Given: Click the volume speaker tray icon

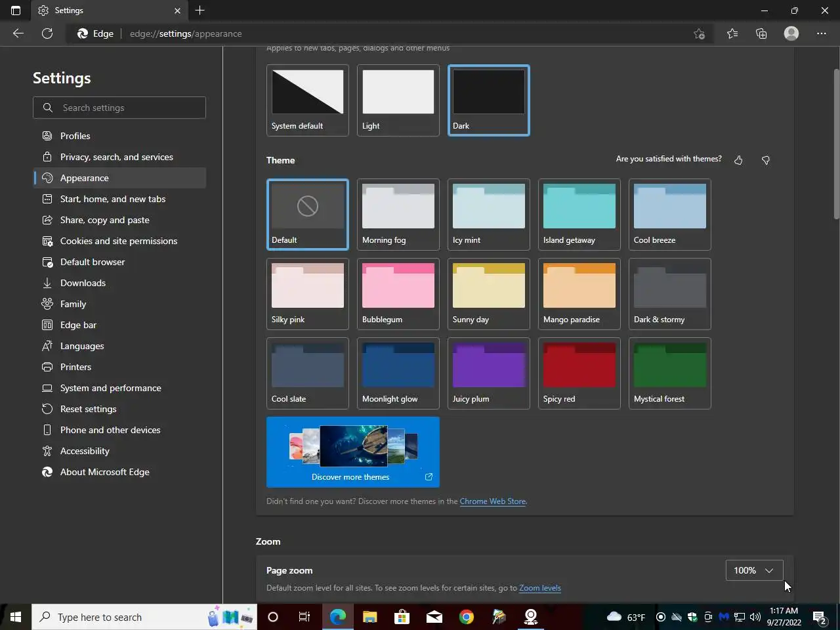Looking at the screenshot, I should pyautogui.click(x=755, y=617).
